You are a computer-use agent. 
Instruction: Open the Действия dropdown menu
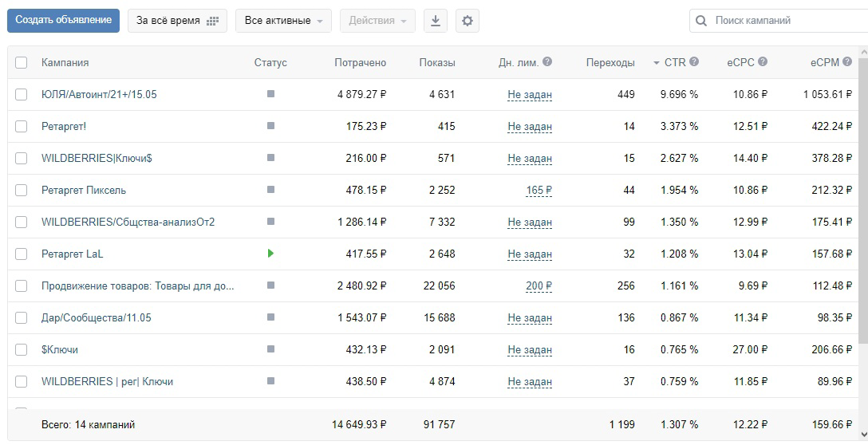point(377,21)
